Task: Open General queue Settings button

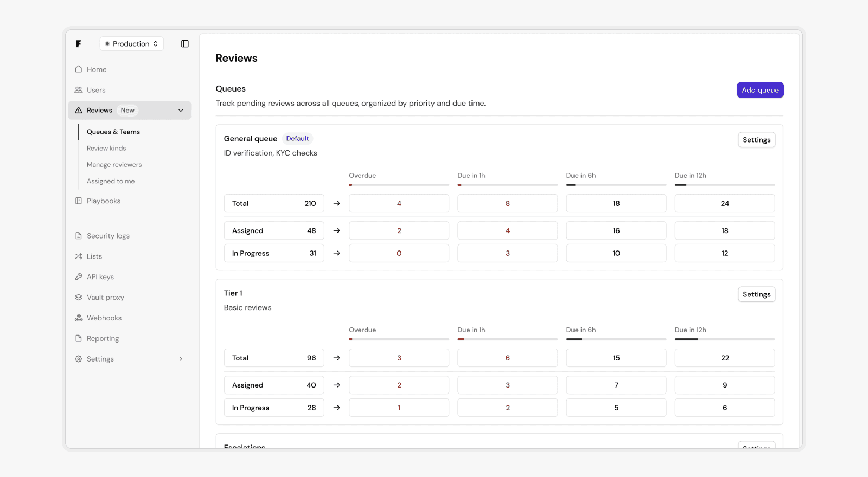Action: point(756,140)
